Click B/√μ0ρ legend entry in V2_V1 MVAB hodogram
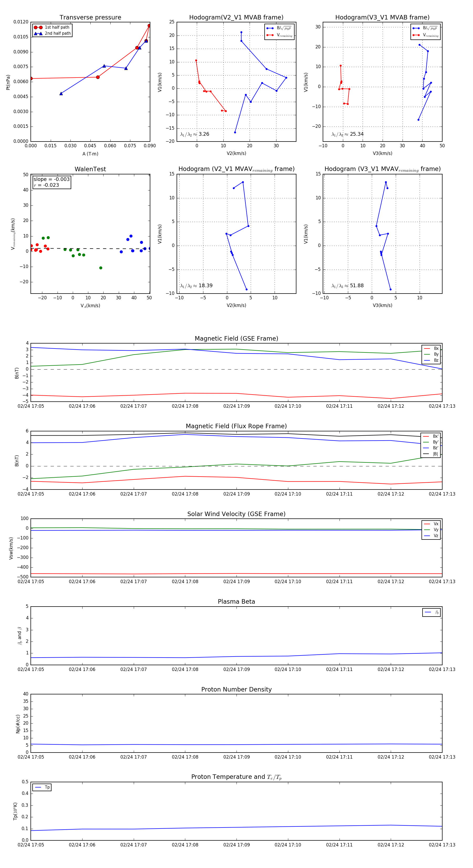473x868 pixels. point(279,28)
